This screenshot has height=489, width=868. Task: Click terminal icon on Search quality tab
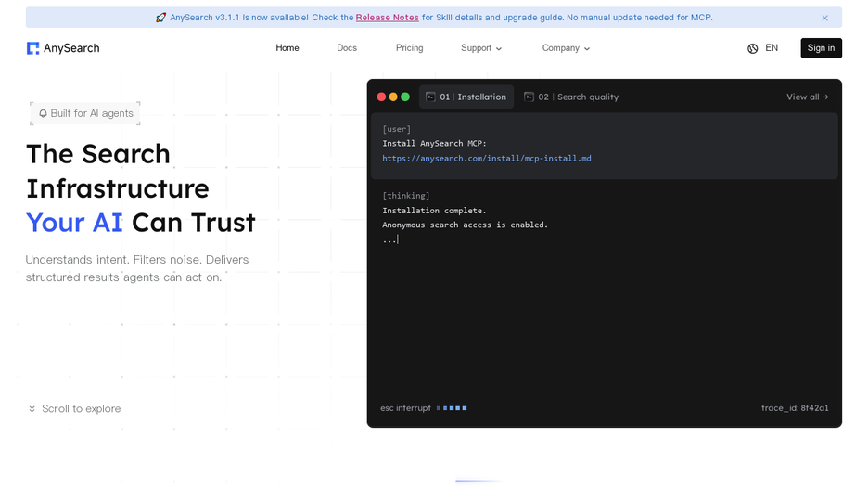click(529, 97)
